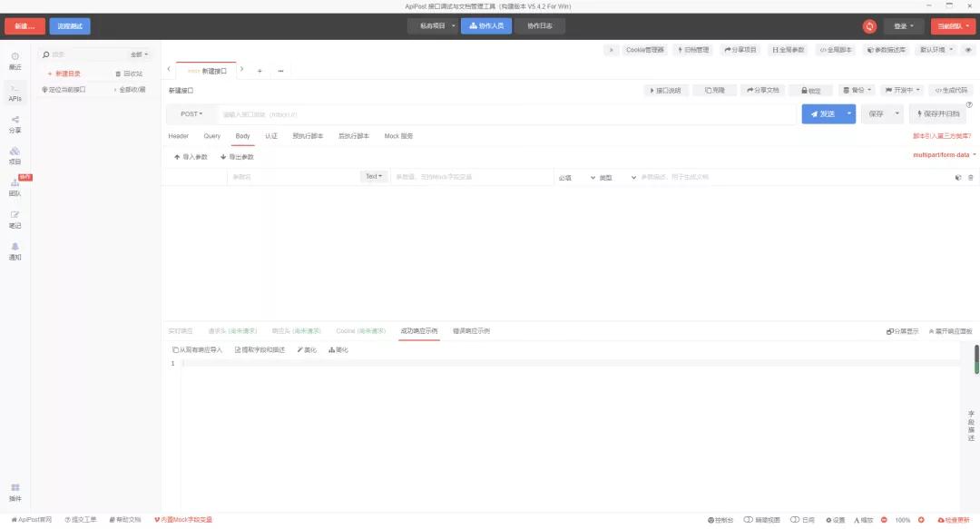Open the 团队 team sidebar icon
The width and height of the screenshot is (980, 529).
click(15, 188)
